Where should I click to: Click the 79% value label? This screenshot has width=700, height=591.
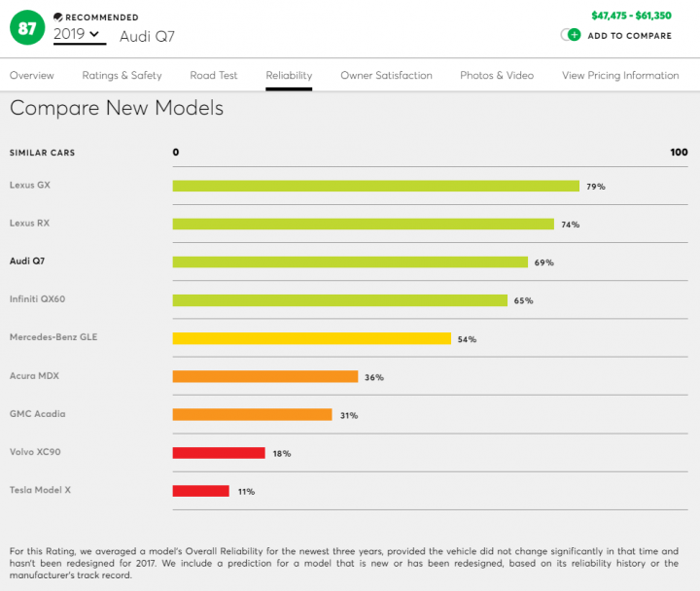pos(596,187)
